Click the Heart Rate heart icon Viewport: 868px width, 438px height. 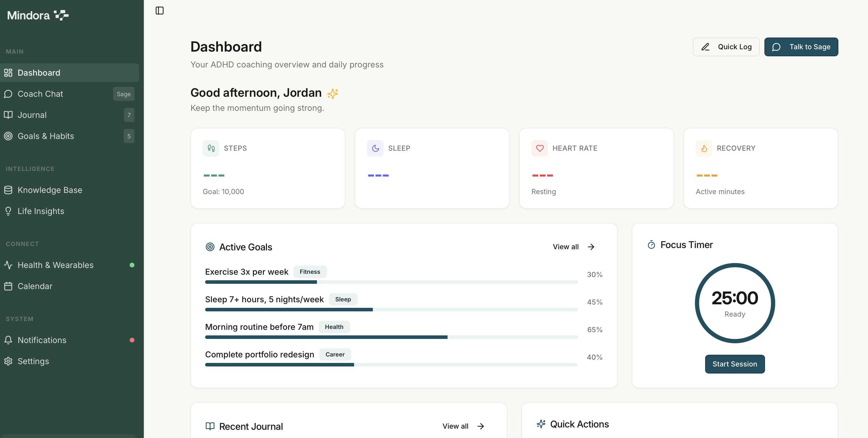539,148
